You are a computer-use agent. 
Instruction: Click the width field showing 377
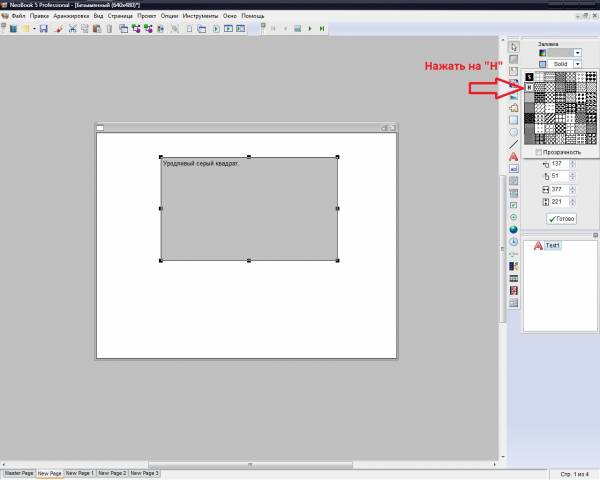557,189
